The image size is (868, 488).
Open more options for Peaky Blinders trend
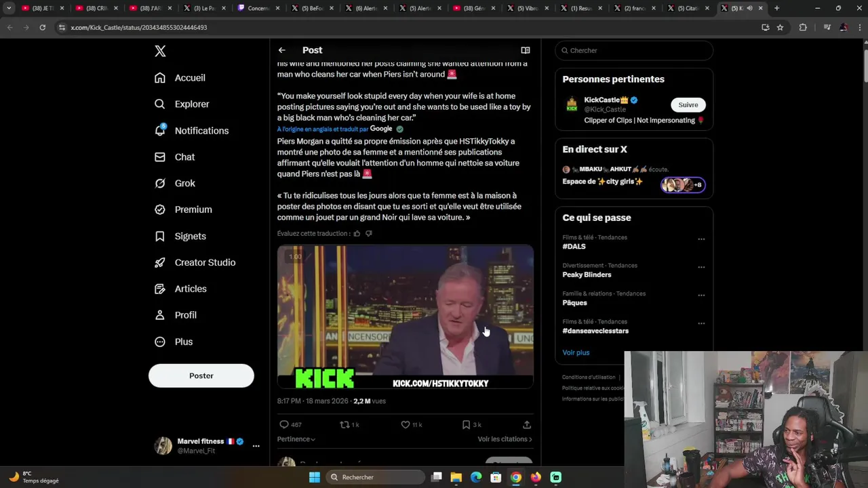[x=701, y=267]
